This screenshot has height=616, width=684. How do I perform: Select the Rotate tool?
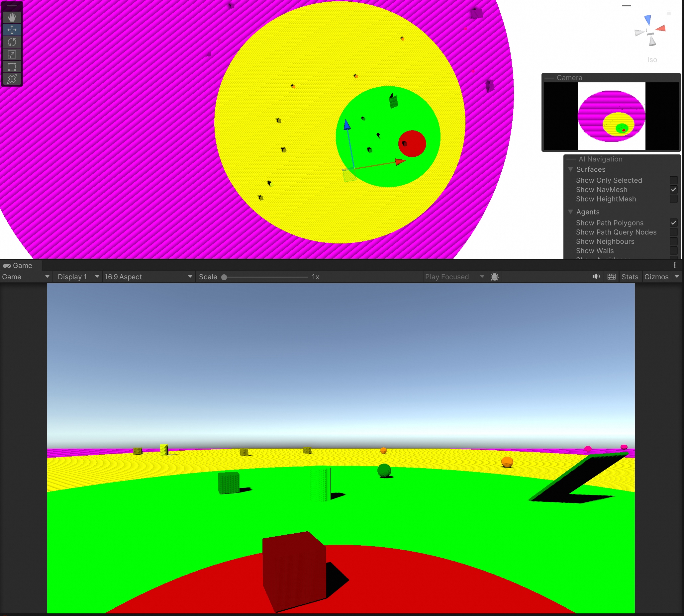tap(12, 42)
